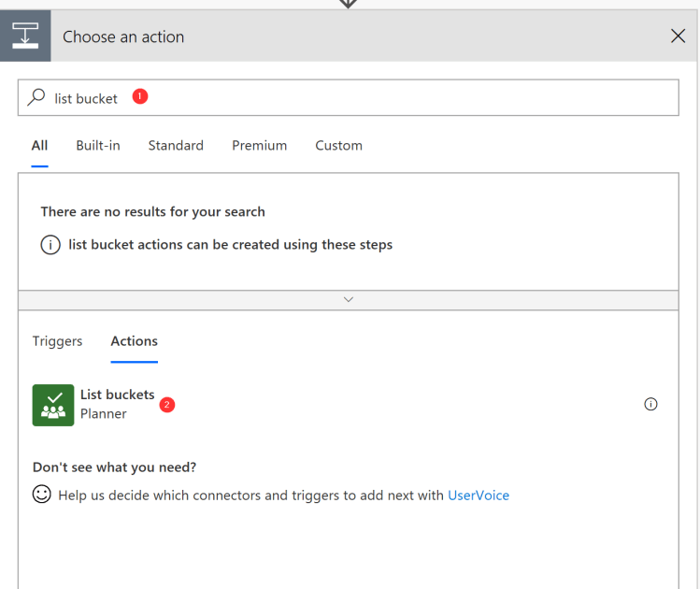Screen dimensions: 700x589
Task: Open the Premium tab
Action: pyautogui.click(x=260, y=146)
